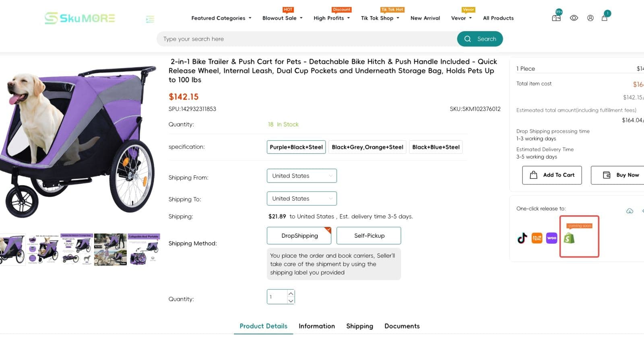
Task: Open the shopping bag cart icon
Action: (604, 18)
